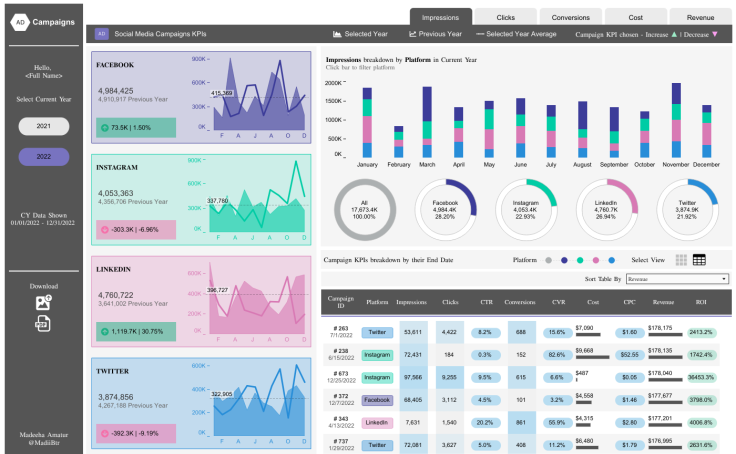736x454 pixels.
Task: Switch to the grid tile view icon
Action: [681, 260]
